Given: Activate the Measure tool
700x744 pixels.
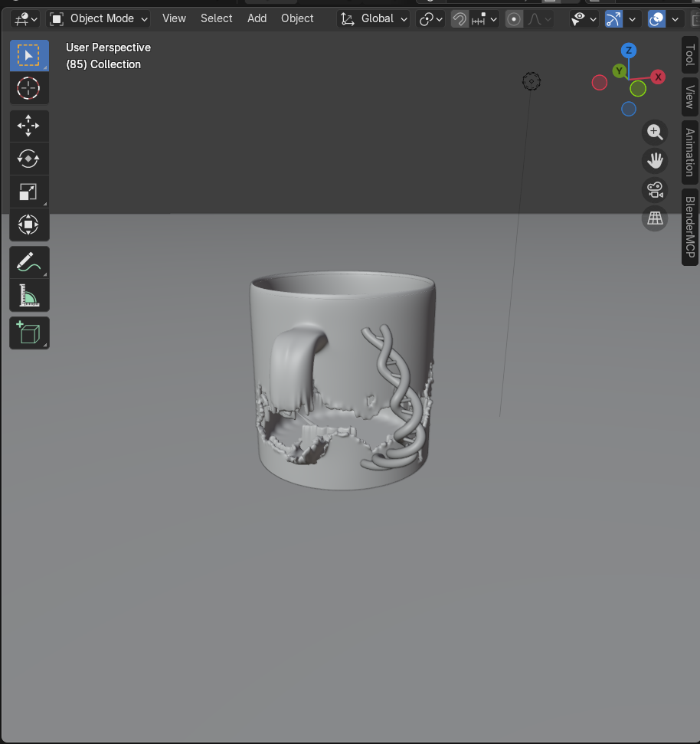Looking at the screenshot, I should (x=29, y=295).
